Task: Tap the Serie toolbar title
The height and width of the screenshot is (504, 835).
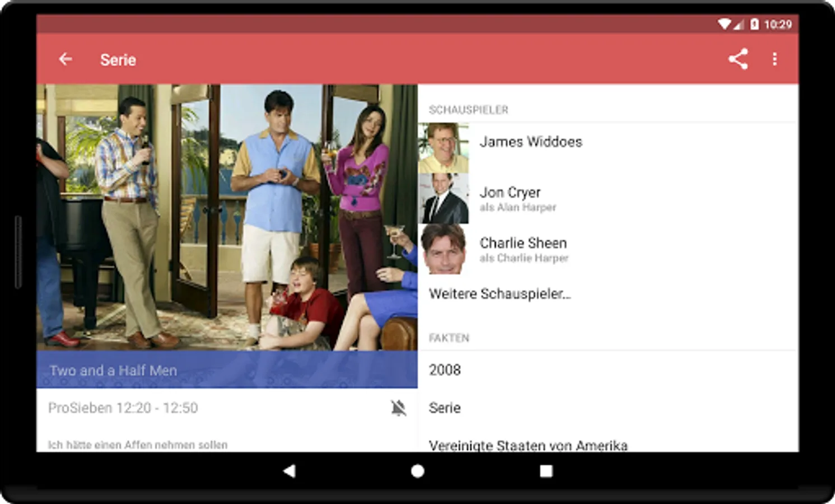Action: tap(118, 60)
